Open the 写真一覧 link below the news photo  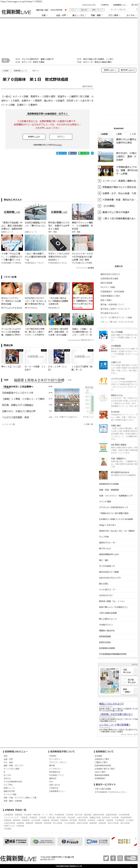click(x=88, y=424)
